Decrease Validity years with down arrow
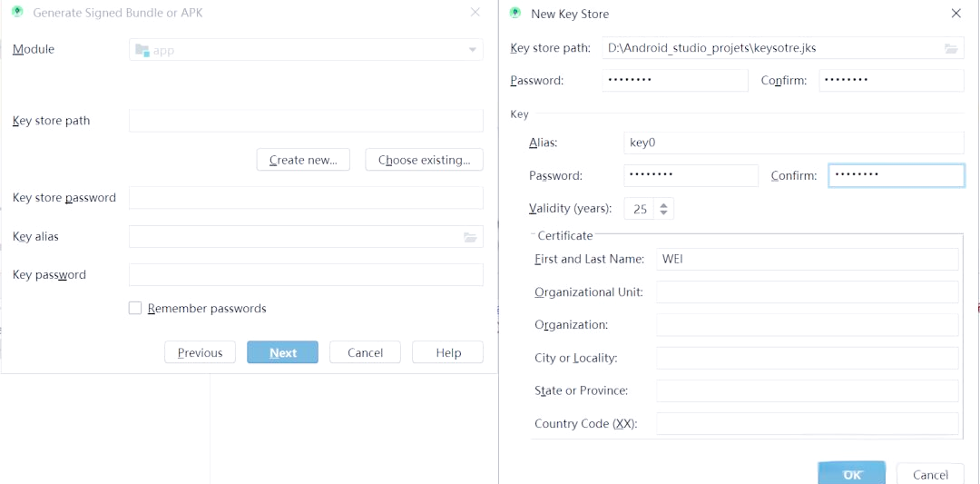Screen dimensions: 980x484 663,213
